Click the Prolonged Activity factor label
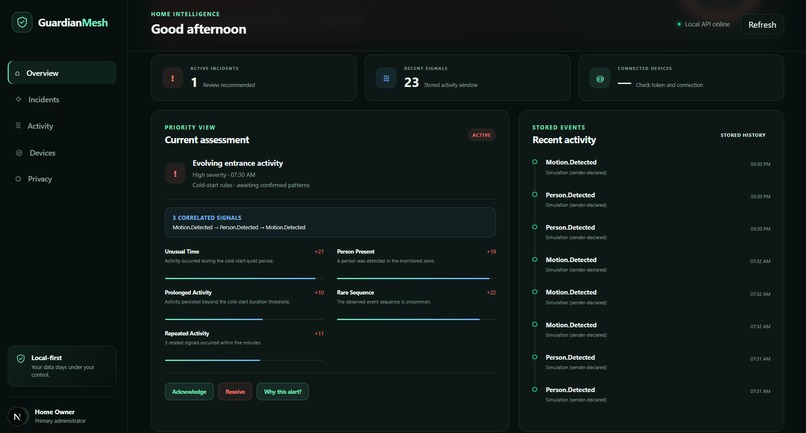Image resolution: width=806 pixels, height=433 pixels. pyautogui.click(x=188, y=293)
